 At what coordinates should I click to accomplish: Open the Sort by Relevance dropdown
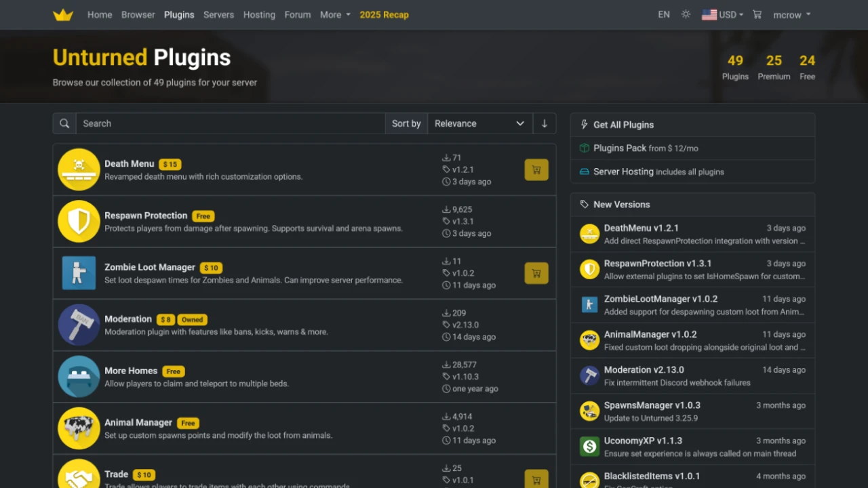pos(479,123)
